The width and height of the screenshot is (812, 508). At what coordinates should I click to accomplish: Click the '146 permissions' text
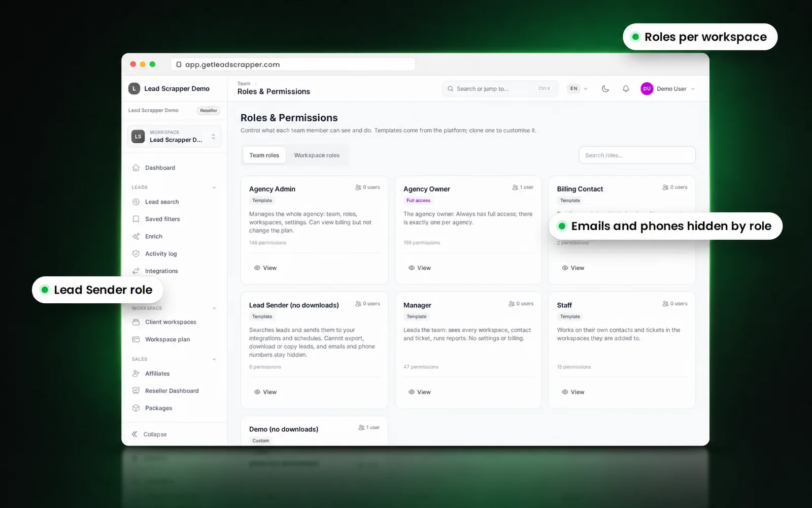267,243
